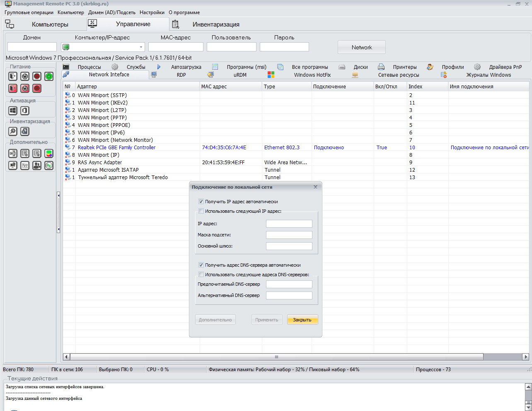
Task: Enable 'Получить IP адрес автоматически' checkbox
Action: pos(201,202)
